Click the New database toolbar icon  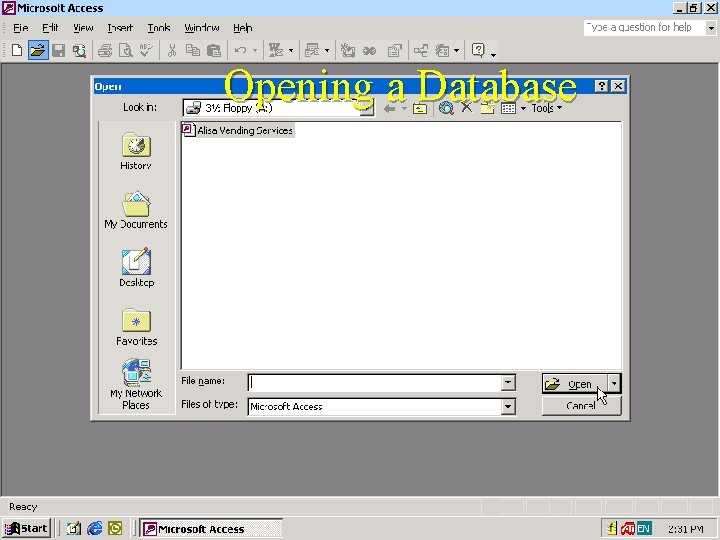17,50
